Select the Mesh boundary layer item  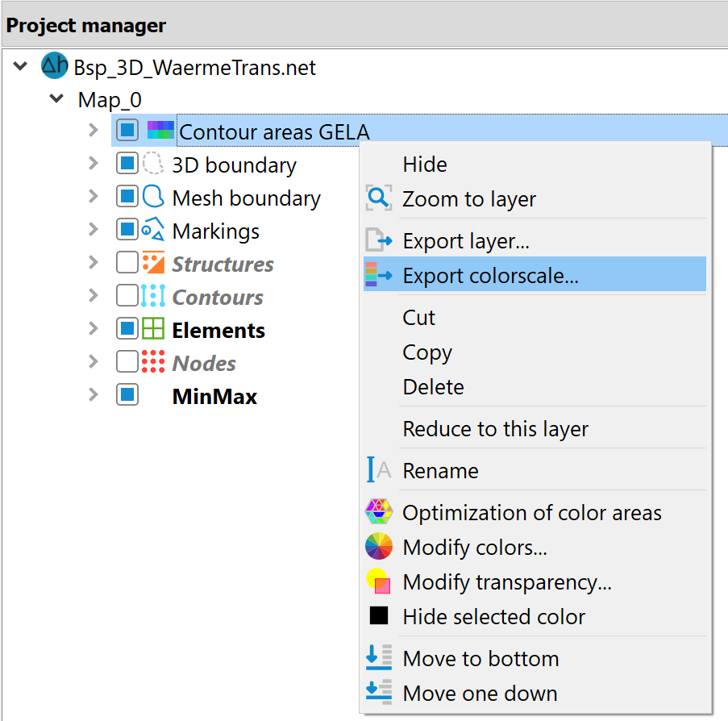click(246, 198)
